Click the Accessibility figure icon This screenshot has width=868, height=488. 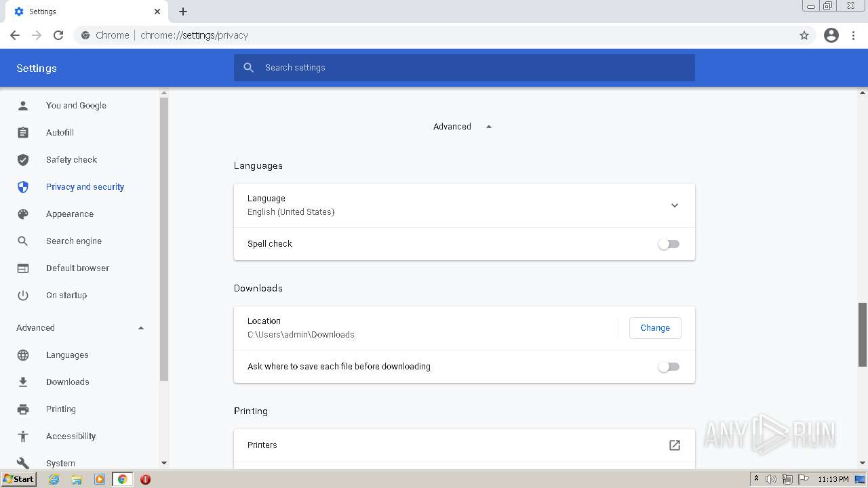click(x=23, y=436)
